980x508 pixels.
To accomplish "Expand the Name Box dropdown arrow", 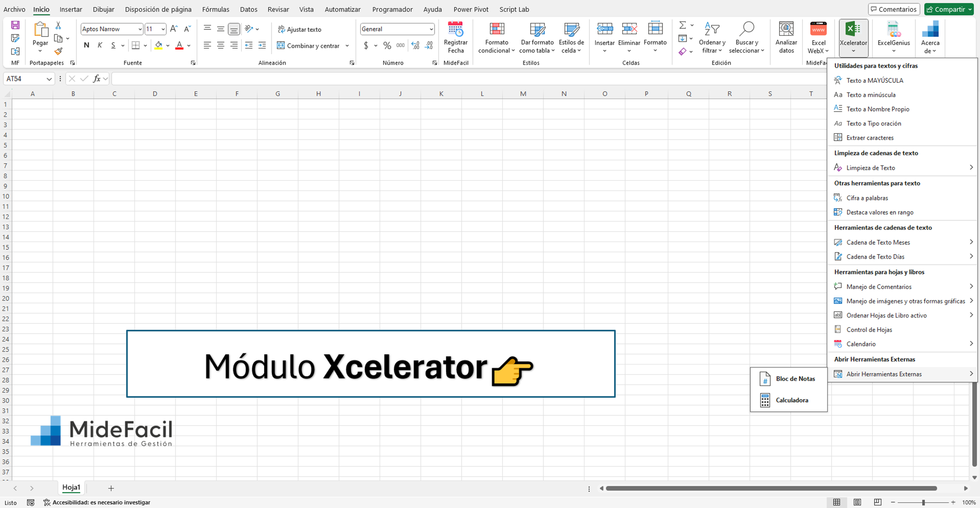I will click(49, 79).
